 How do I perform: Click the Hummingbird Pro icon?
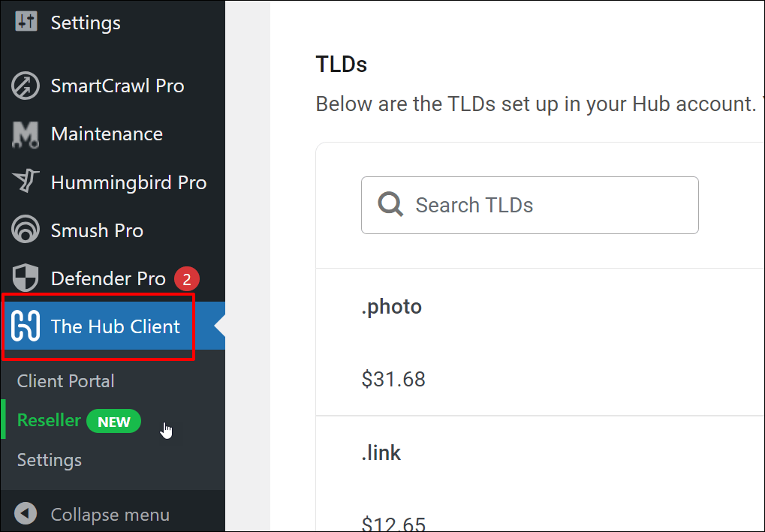coord(25,182)
